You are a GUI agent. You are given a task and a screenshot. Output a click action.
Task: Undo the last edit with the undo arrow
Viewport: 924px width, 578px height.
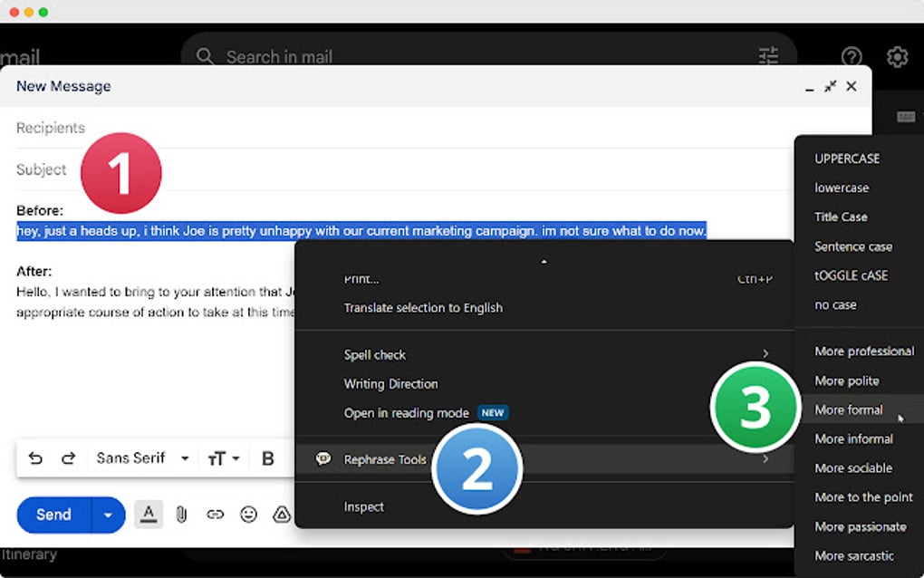coord(34,458)
